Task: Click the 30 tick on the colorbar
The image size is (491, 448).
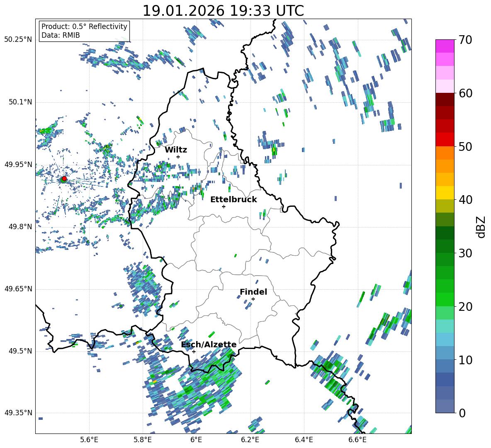Action: (465, 253)
